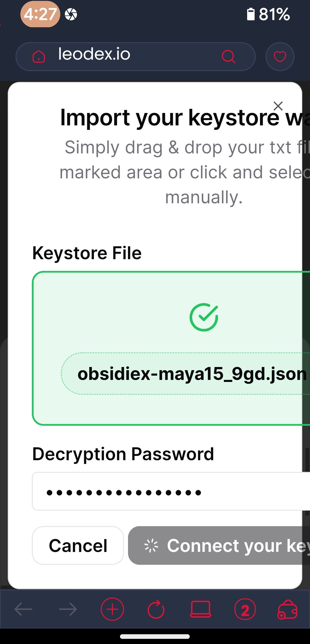Tap the red search icon in the address bar
This screenshot has width=310, height=644.
pyautogui.click(x=228, y=56)
